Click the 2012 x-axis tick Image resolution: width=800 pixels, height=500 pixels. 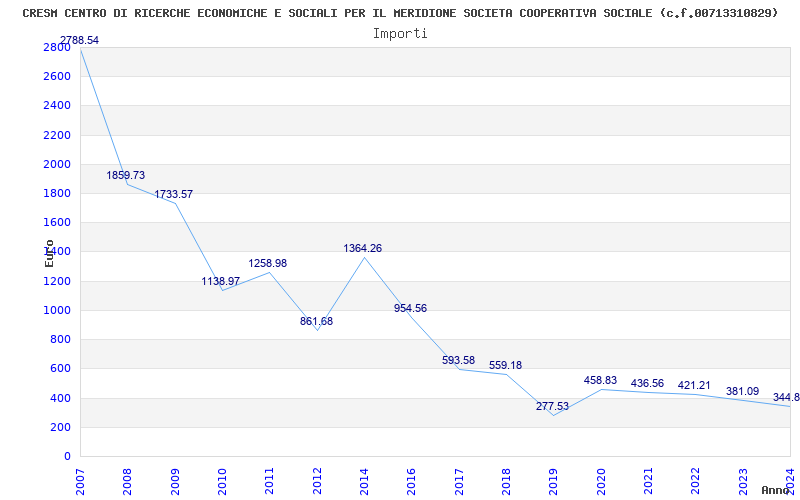[317, 481]
